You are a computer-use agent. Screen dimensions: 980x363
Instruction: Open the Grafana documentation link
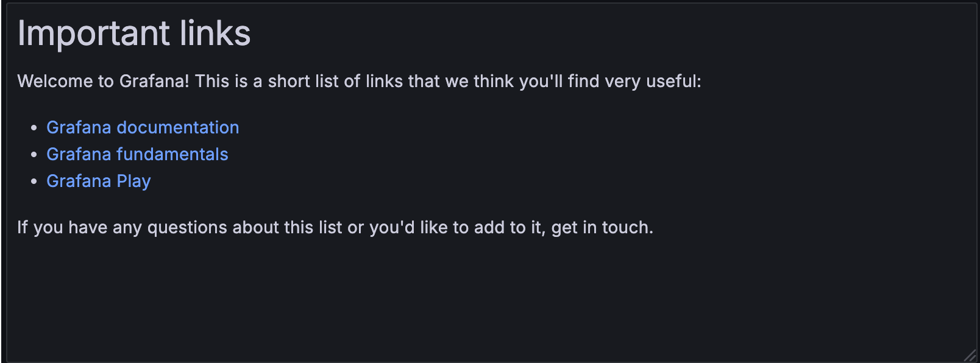pos(143,128)
